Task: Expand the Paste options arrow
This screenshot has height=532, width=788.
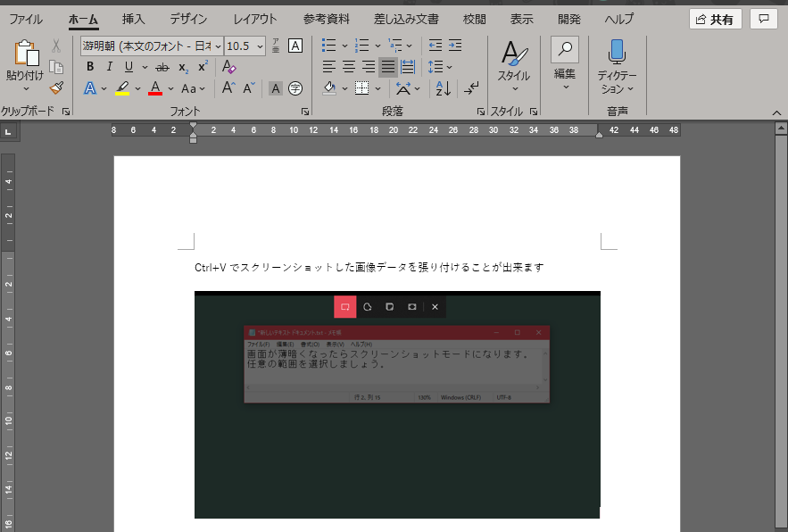Action: tap(26, 89)
